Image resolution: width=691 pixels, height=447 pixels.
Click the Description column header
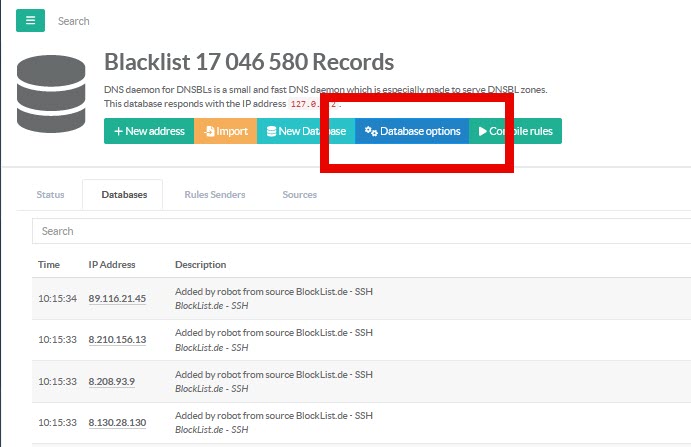click(x=200, y=265)
